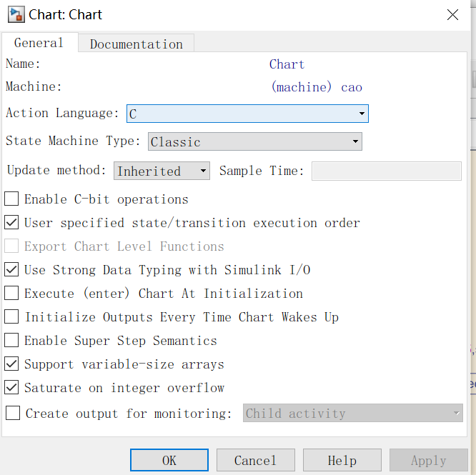
Task: Check Create output for monitoring
Action: (x=13, y=413)
